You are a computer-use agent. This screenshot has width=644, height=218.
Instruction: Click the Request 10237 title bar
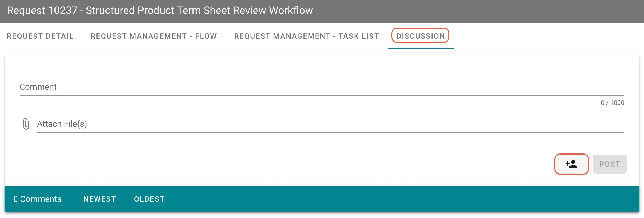coord(160,11)
